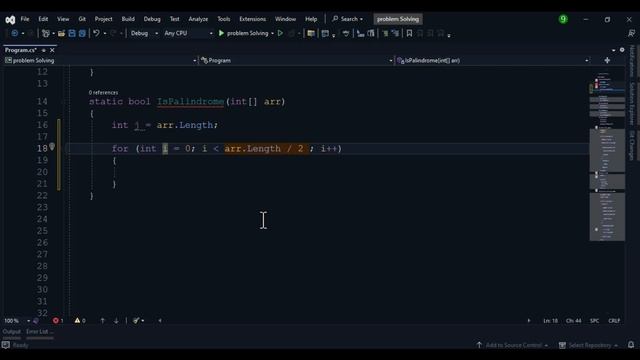Start debugging with green play button
Viewport: 640px width, 360px height.
click(221, 33)
